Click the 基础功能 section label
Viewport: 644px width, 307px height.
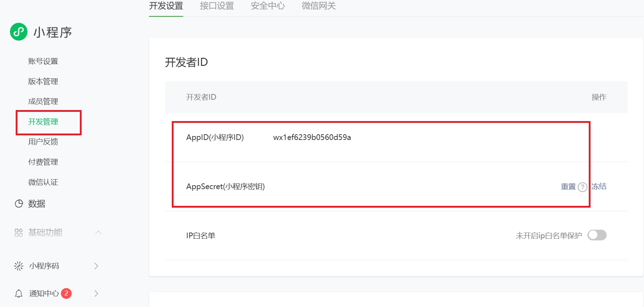[x=45, y=233]
